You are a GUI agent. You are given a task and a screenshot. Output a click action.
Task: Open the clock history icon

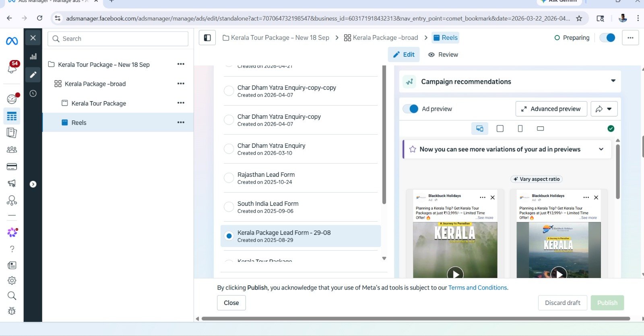33,93
